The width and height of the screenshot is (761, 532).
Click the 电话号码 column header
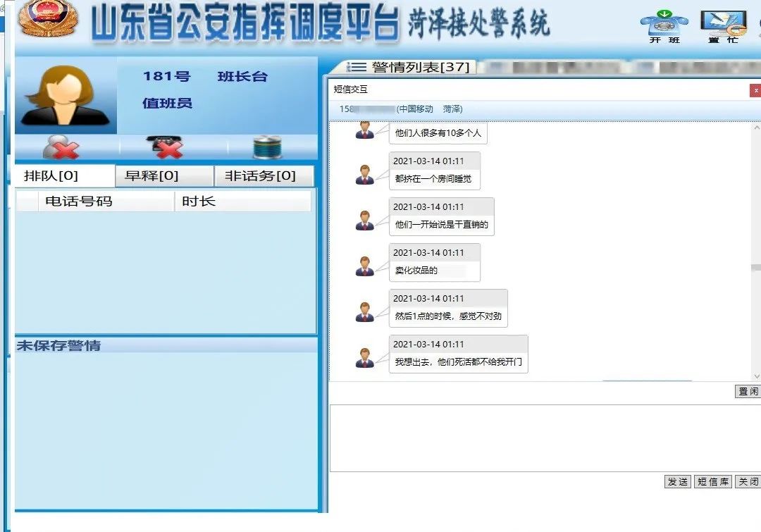click(78, 202)
